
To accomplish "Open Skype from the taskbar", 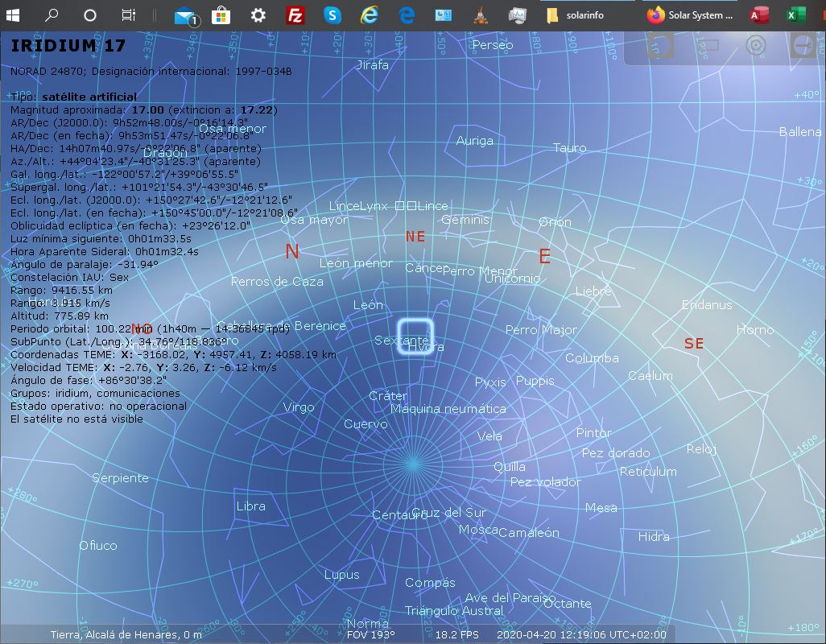I will coord(332,15).
